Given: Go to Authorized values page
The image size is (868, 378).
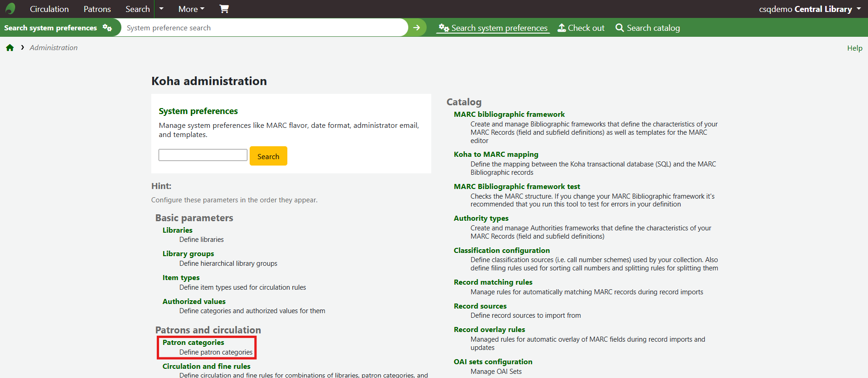Looking at the screenshot, I should pos(194,302).
